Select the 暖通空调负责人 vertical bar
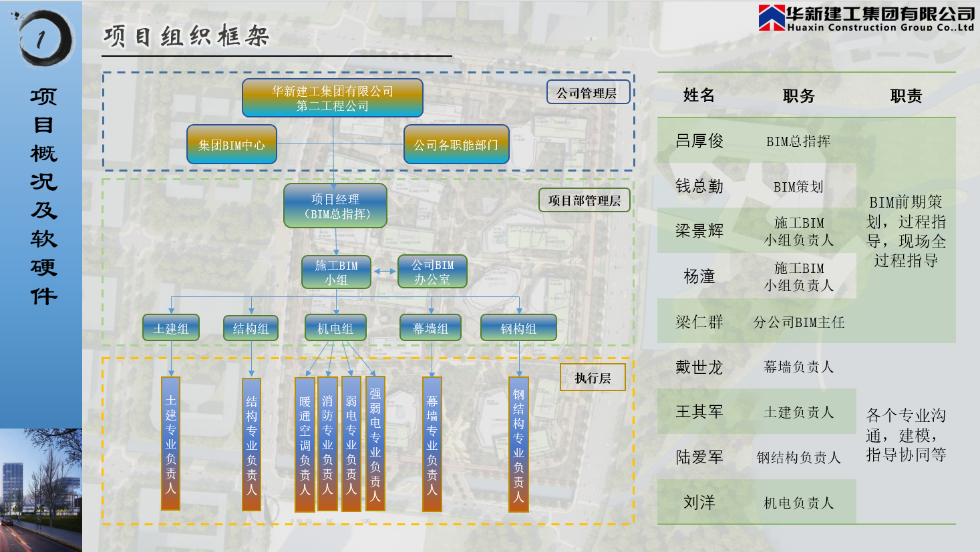Screen dimensions: 980x552 [x=305, y=445]
